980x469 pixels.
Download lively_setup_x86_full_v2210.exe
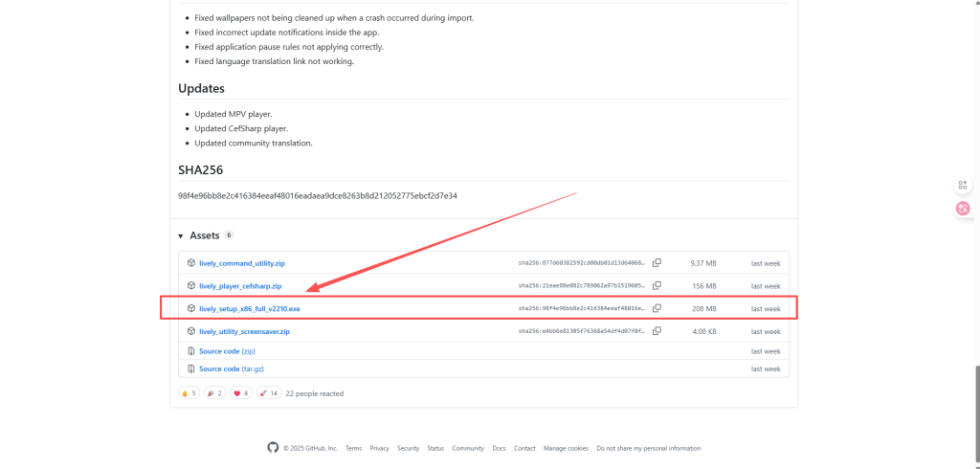pyautogui.click(x=250, y=309)
